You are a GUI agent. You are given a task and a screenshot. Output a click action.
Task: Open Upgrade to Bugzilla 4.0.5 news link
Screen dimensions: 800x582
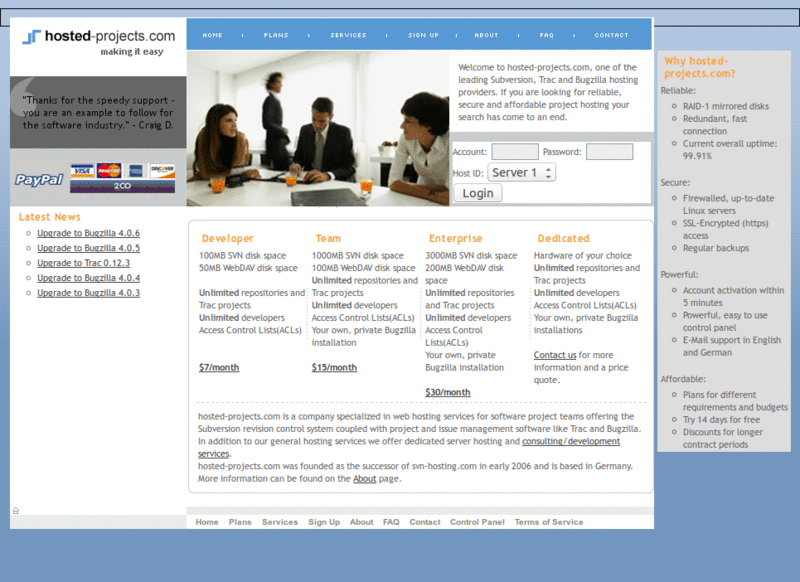coord(88,248)
